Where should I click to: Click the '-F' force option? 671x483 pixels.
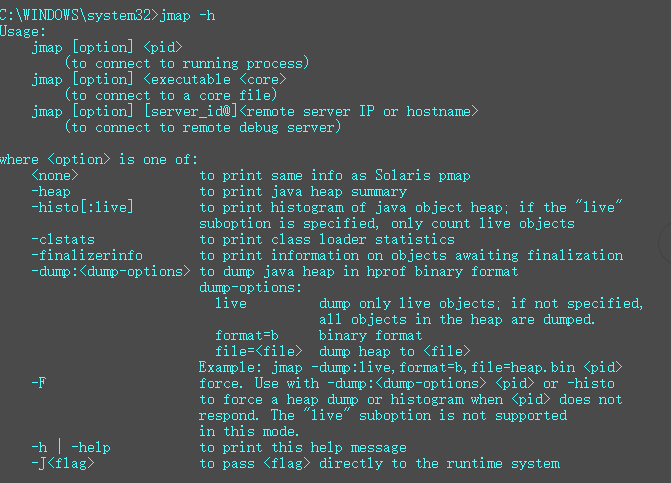39,383
